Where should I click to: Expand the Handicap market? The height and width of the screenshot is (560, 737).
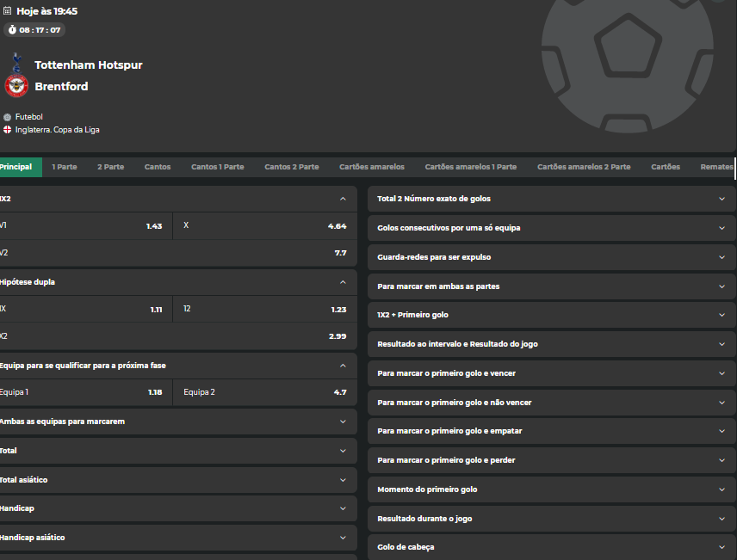point(178,508)
